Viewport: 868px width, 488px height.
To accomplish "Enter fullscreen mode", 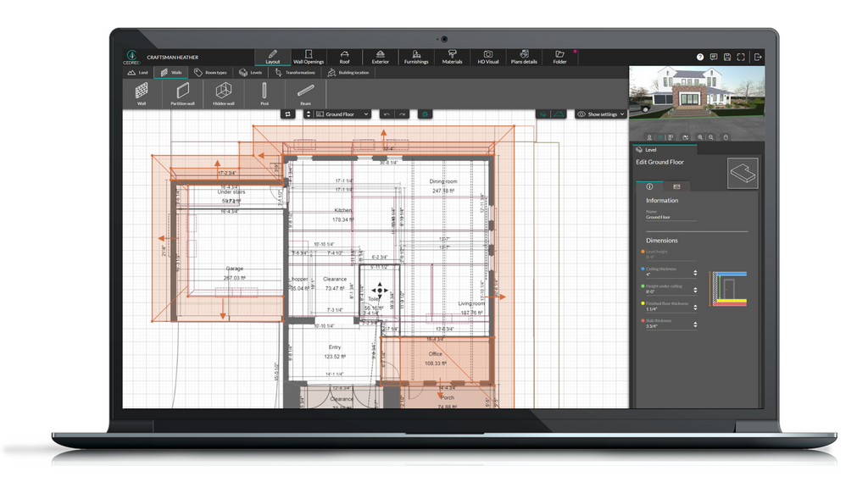I will 741,57.
